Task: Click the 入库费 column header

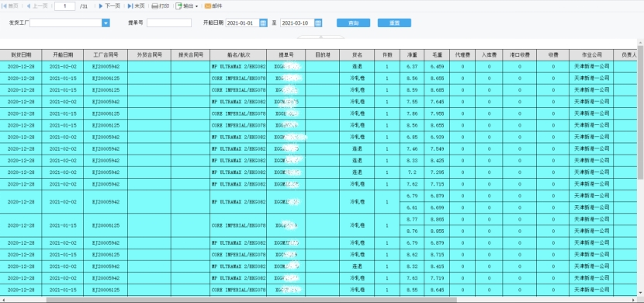Action: (489, 54)
